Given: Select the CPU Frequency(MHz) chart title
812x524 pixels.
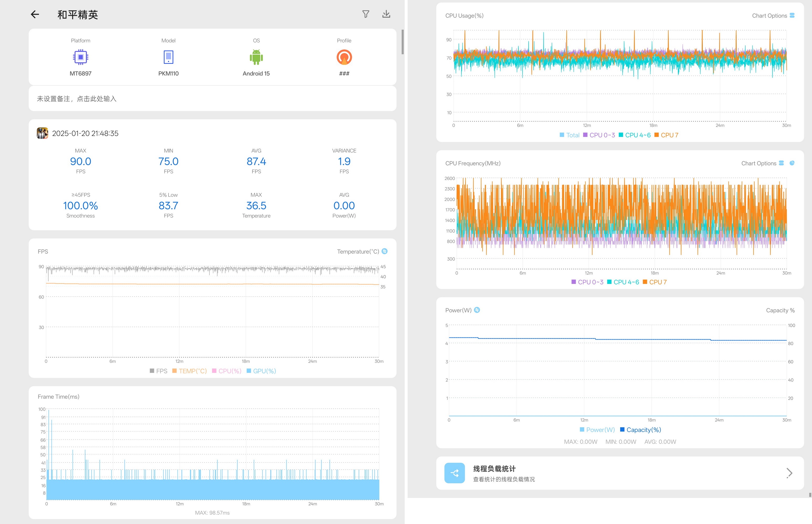Looking at the screenshot, I should [473, 163].
